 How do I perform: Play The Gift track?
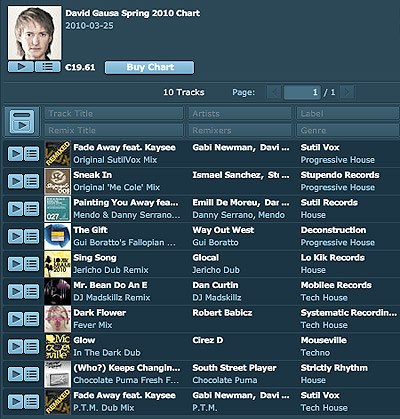(x=15, y=237)
